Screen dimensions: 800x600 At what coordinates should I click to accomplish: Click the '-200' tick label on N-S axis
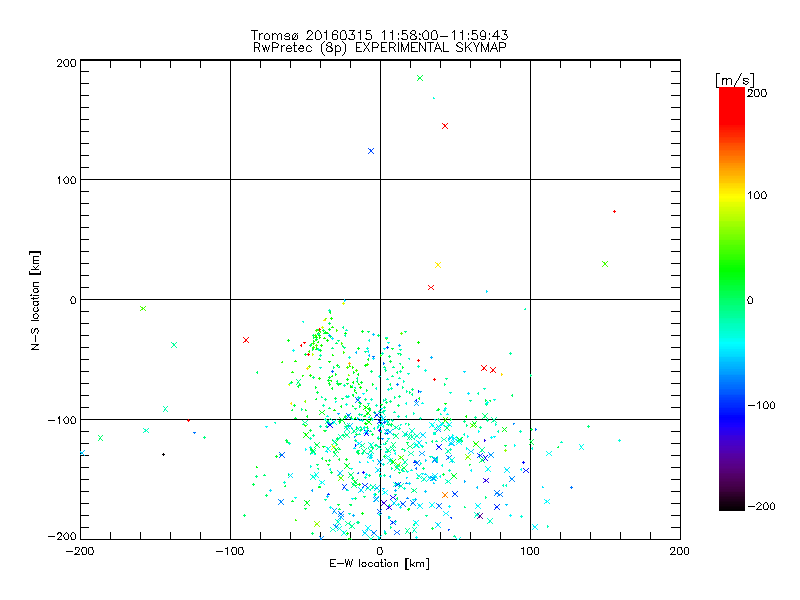[62, 537]
